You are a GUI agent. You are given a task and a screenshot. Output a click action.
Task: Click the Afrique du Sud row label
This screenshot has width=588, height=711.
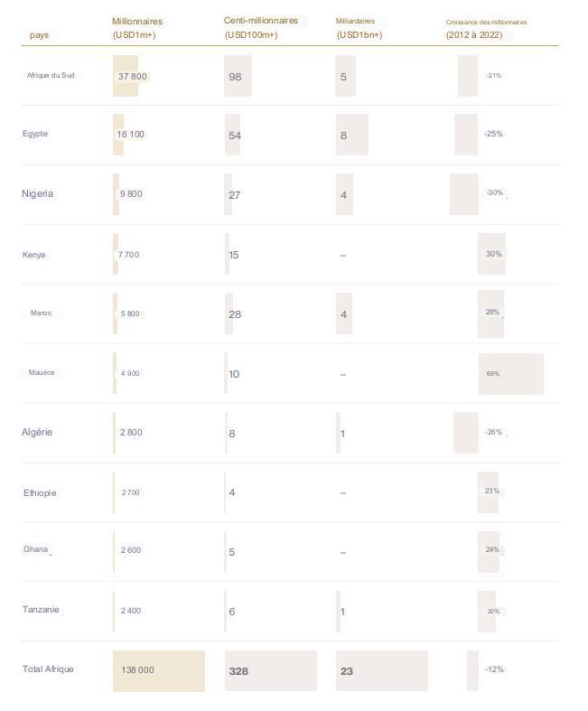[x=51, y=75]
